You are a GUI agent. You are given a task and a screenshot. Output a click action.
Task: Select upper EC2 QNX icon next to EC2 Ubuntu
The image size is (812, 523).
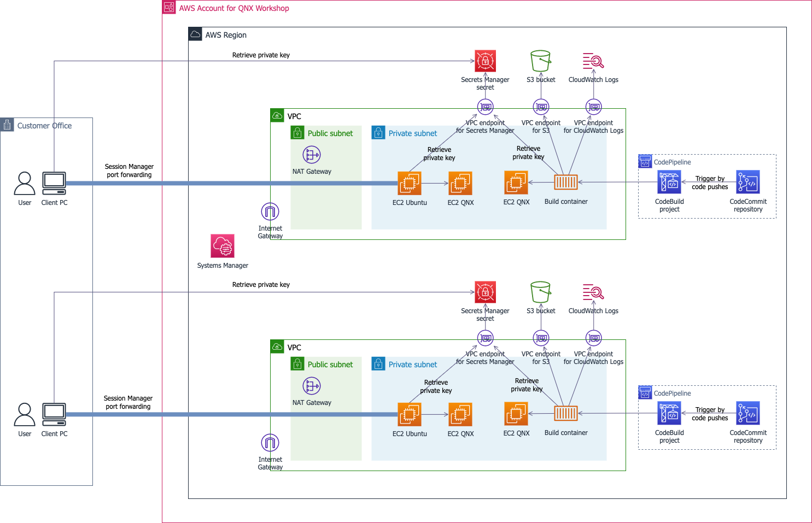click(x=460, y=183)
